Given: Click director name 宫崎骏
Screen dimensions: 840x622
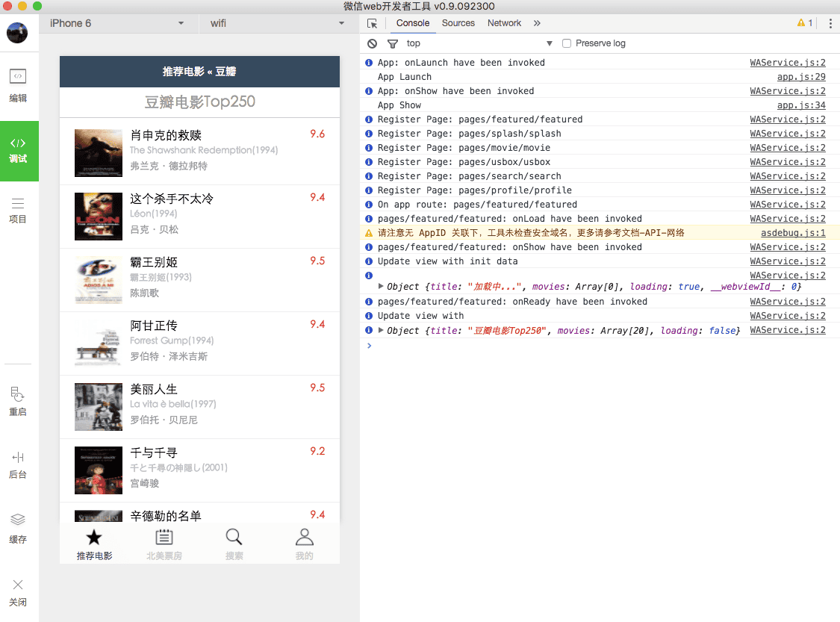Looking at the screenshot, I should click(145, 483).
